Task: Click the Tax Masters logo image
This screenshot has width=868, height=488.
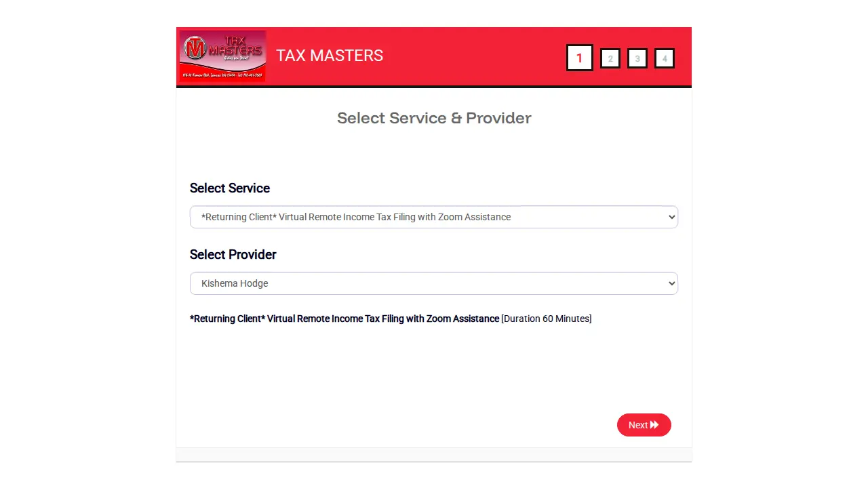Action: (222, 56)
